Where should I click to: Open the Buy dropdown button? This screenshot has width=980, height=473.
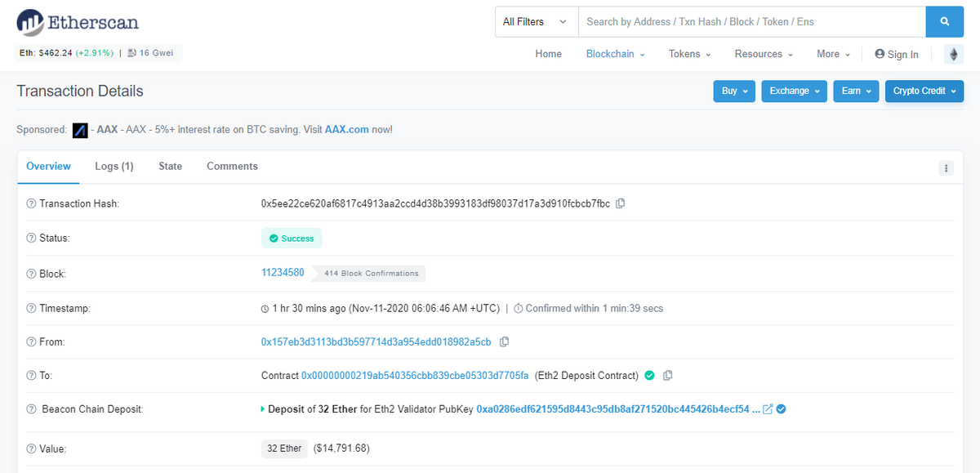click(734, 91)
